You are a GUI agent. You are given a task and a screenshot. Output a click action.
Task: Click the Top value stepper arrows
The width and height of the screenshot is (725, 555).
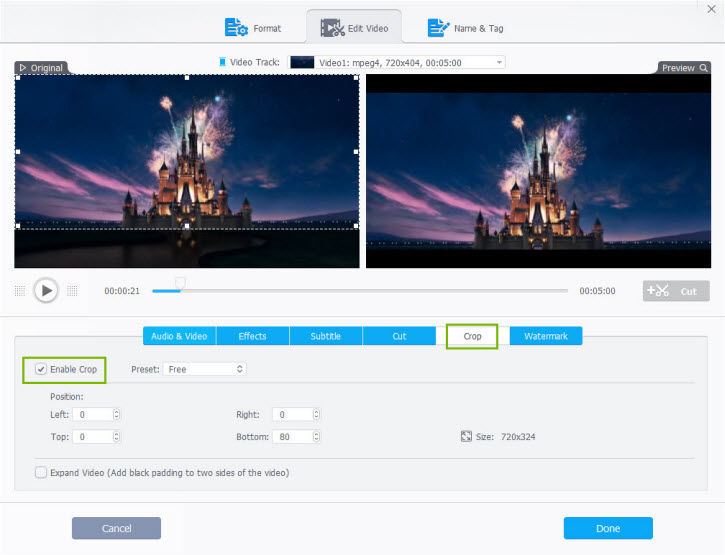117,437
